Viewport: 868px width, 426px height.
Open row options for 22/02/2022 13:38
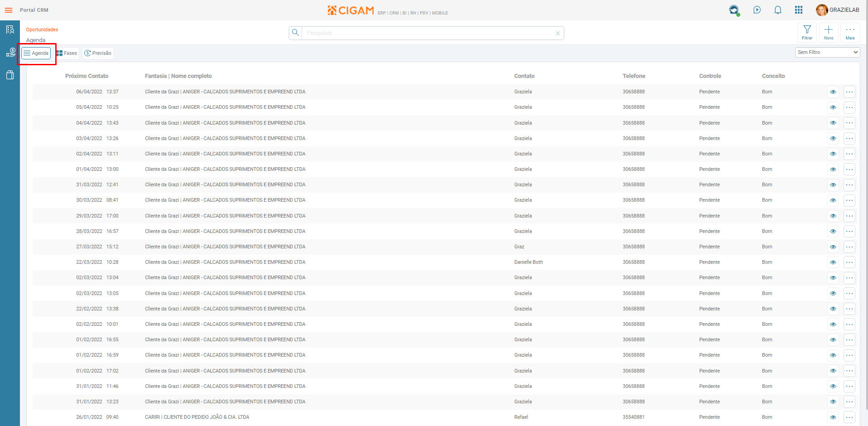(849, 309)
